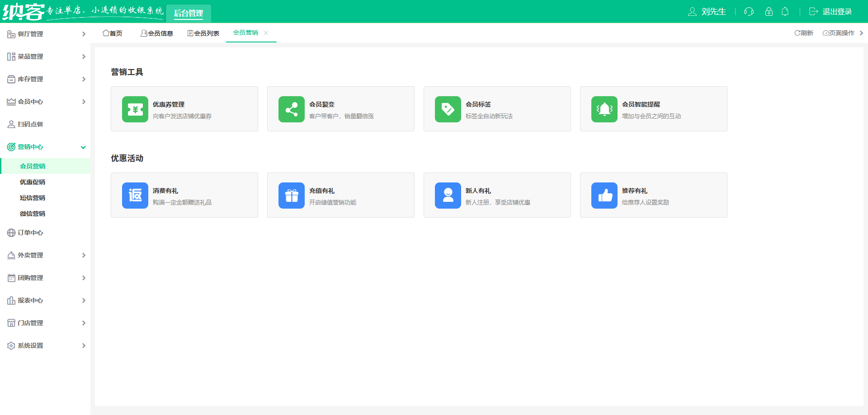Viewport: 868px width, 415px height.
Task: Close the 会员营销 tab
Action: point(266,33)
